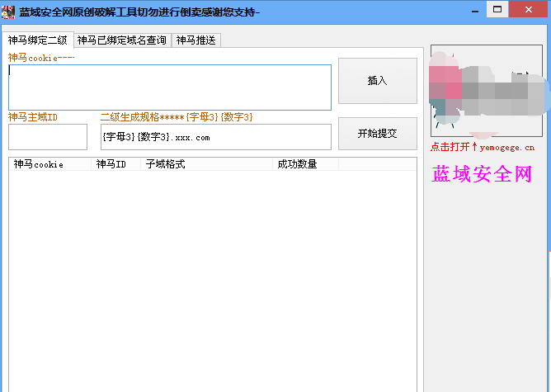Click the 二级生成规格 format input field

tap(215, 137)
